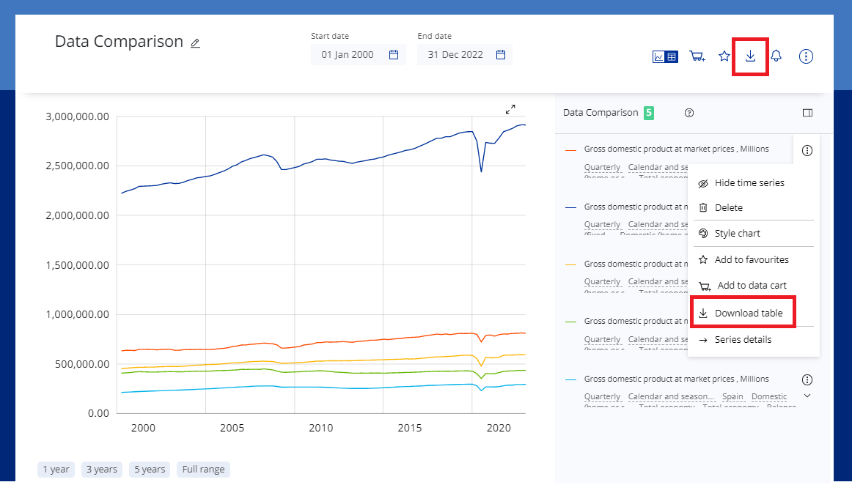The height and width of the screenshot is (504, 852).
Task: Click the star favourites icon in header
Action: coord(724,56)
